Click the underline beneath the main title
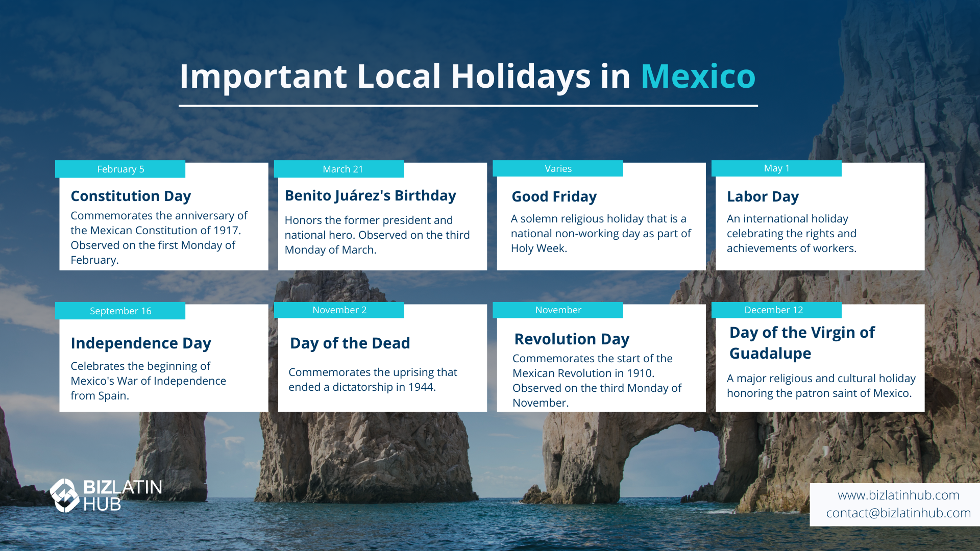This screenshot has width=980, height=551. tap(468, 106)
